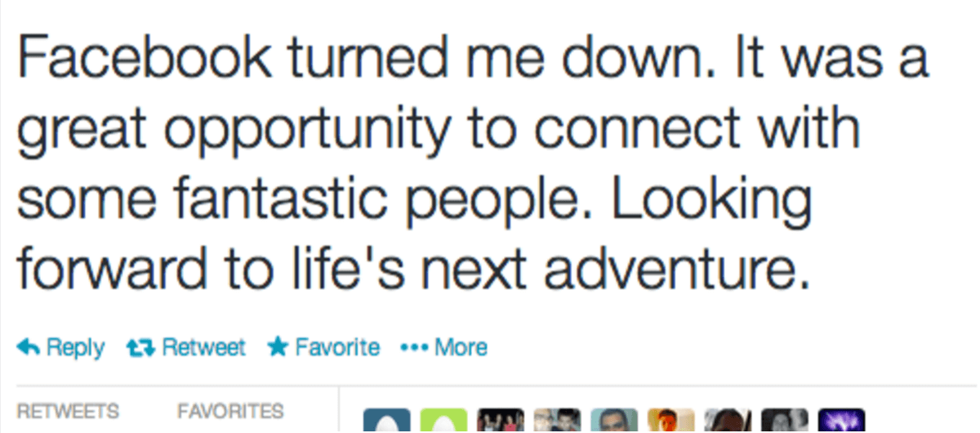View the FAVORITES count list

point(230,410)
